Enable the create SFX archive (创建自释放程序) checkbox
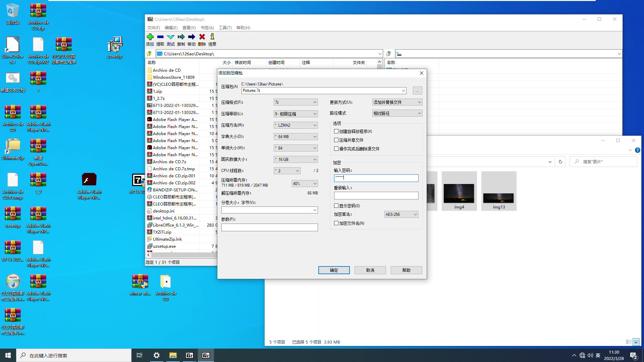 pyautogui.click(x=336, y=131)
